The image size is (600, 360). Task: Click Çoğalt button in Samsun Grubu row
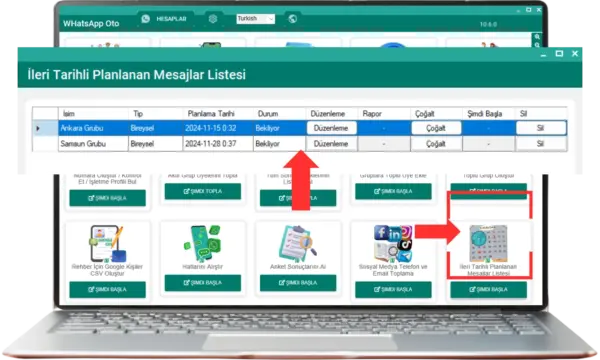tap(436, 144)
